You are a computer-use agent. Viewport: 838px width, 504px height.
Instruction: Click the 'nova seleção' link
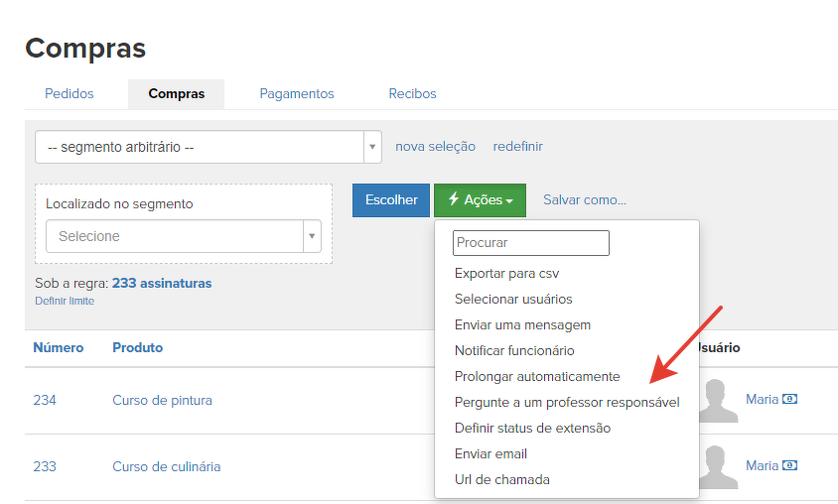click(435, 147)
